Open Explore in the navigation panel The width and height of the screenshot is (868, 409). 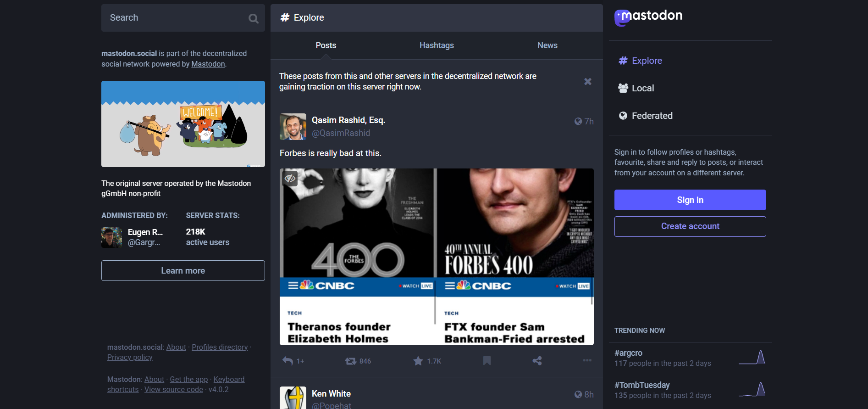pos(640,61)
